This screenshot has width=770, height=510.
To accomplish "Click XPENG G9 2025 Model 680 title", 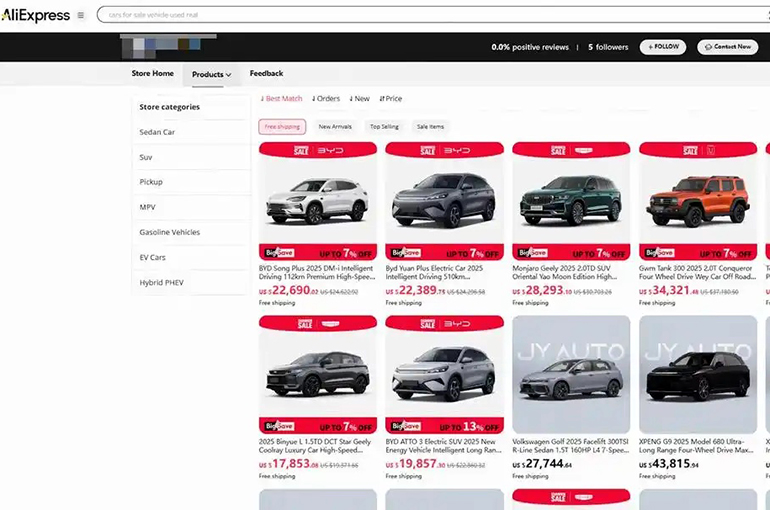I will point(696,446).
